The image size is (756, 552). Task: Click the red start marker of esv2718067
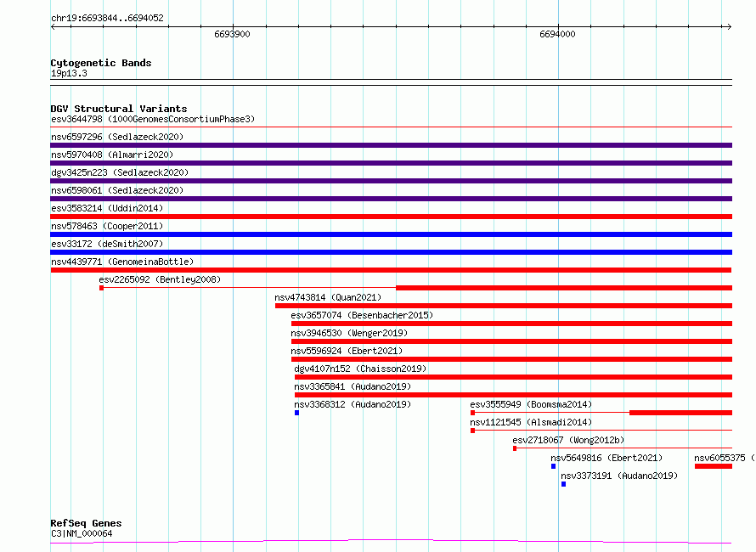pyautogui.click(x=515, y=448)
